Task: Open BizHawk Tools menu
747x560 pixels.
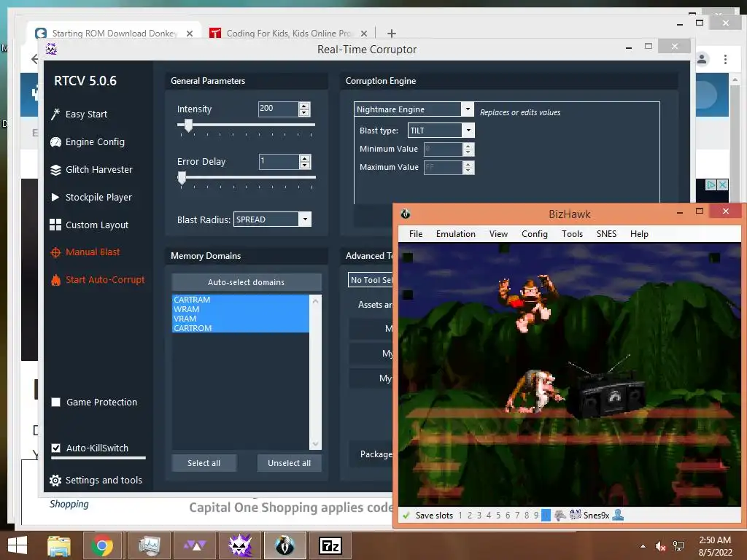Action: 572,234
